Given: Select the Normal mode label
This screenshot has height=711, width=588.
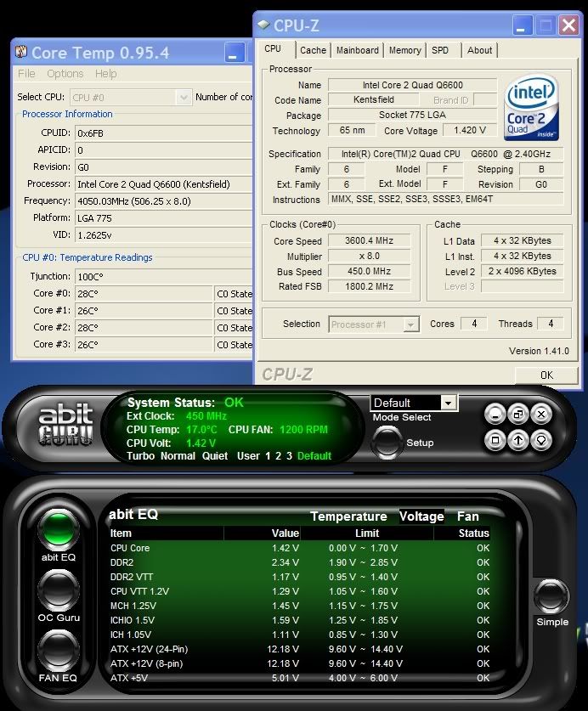Looking at the screenshot, I should (178, 455).
